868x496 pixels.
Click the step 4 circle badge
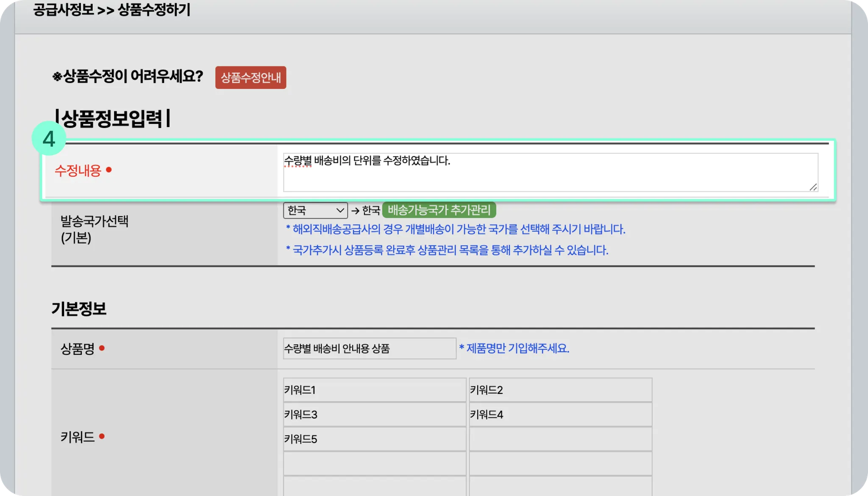49,139
